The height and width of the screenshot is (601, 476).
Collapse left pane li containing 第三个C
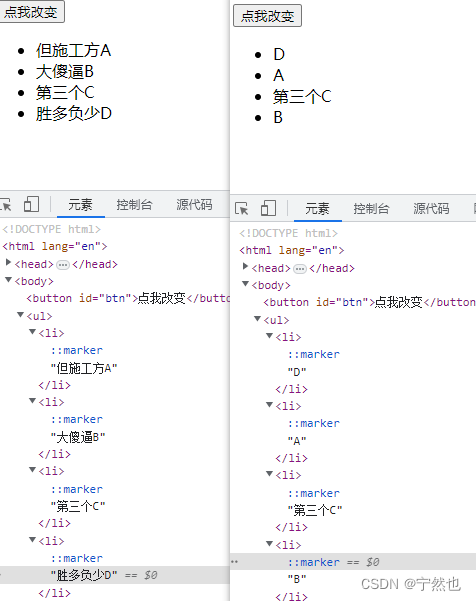[33, 470]
